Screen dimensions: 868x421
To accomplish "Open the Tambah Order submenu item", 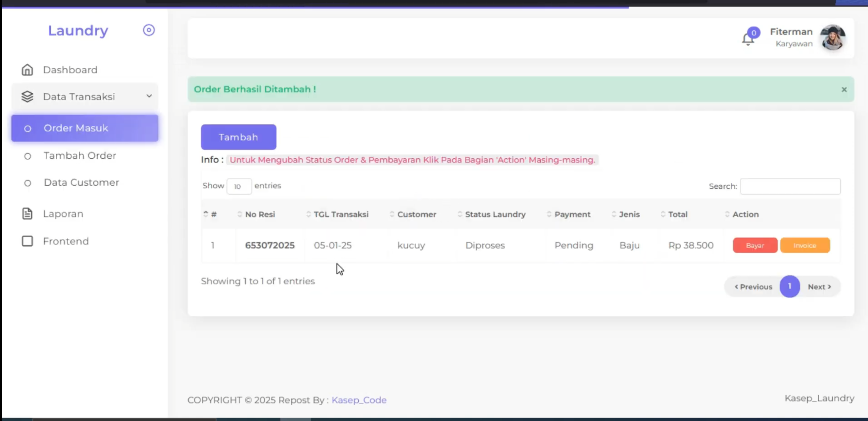I will 80,156.
